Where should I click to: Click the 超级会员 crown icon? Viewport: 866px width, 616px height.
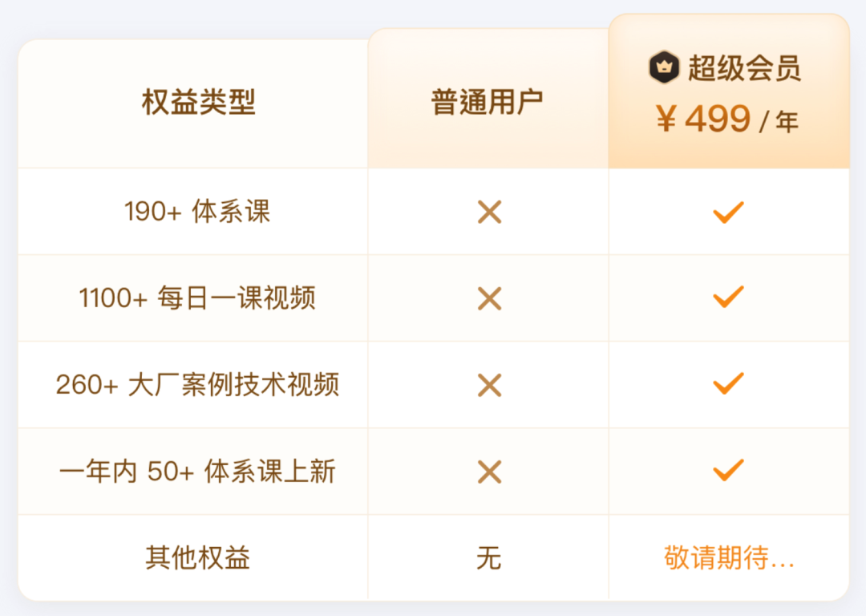(664, 67)
